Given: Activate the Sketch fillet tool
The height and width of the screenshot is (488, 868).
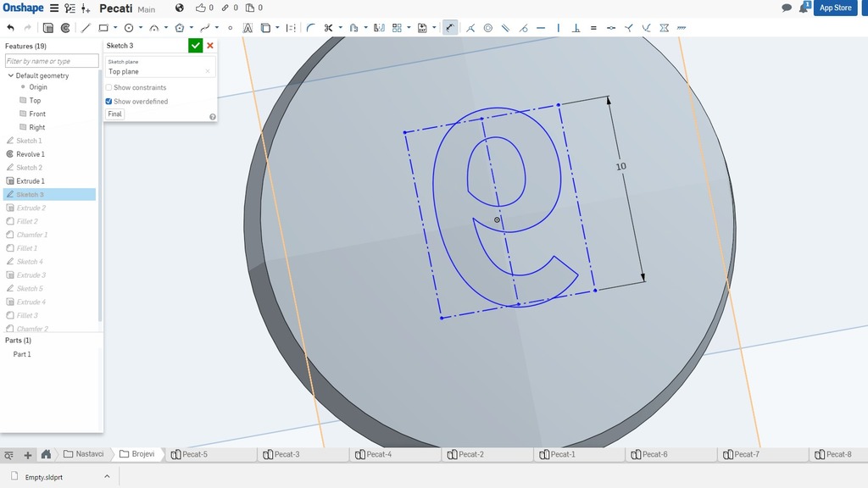Looking at the screenshot, I should click(x=310, y=28).
